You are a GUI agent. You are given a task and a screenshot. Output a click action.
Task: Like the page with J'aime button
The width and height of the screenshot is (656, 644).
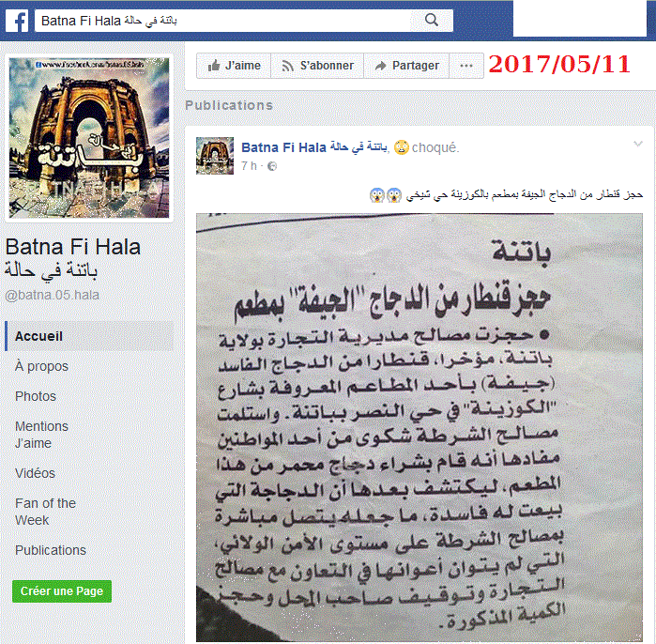click(234, 66)
